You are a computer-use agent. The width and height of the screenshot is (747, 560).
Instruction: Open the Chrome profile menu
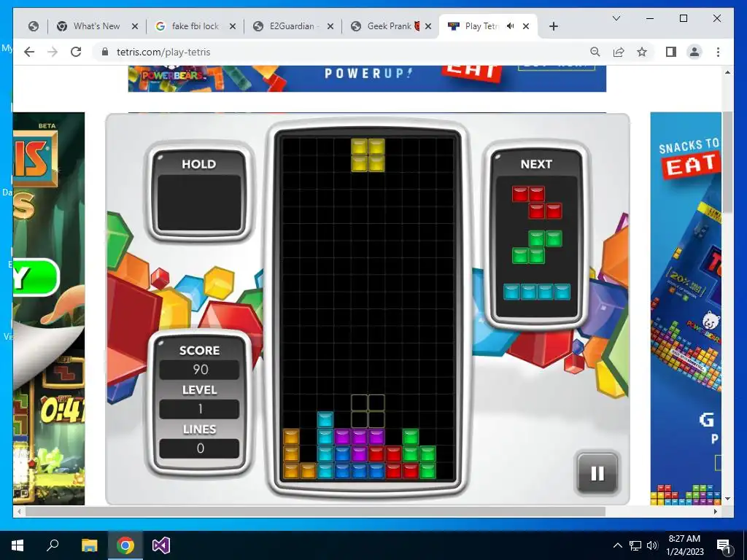694,52
